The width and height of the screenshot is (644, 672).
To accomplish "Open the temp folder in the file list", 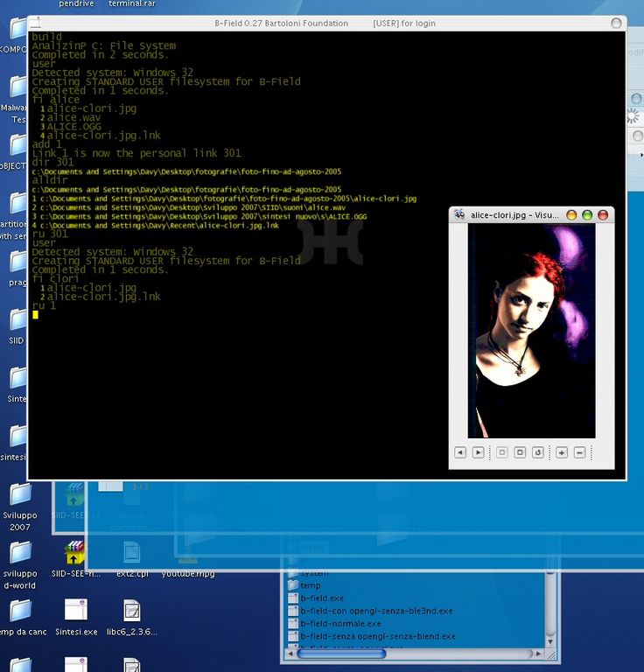I will click(310, 585).
